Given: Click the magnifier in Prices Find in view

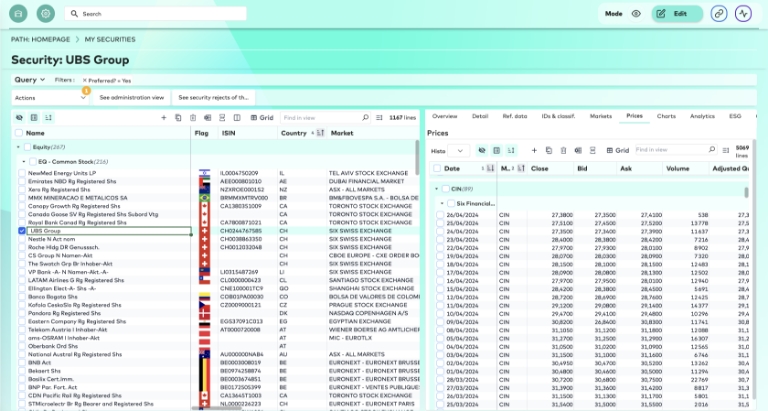Looking at the screenshot, I should [x=712, y=149].
